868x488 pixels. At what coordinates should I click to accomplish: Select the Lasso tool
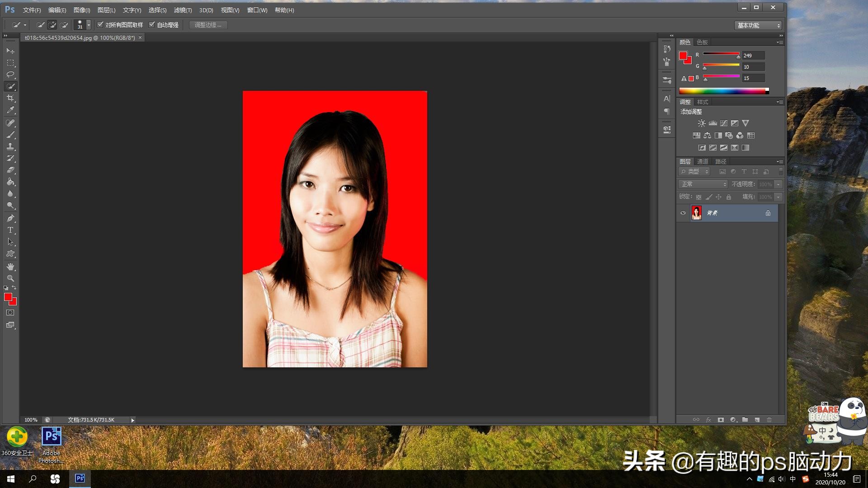[10, 74]
